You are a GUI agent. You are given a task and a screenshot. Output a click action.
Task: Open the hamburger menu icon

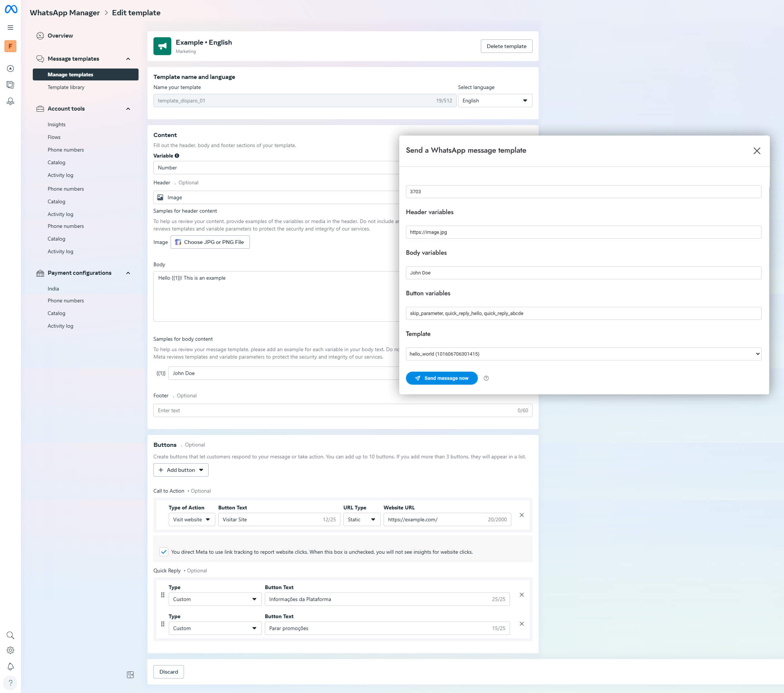point(10,28)
